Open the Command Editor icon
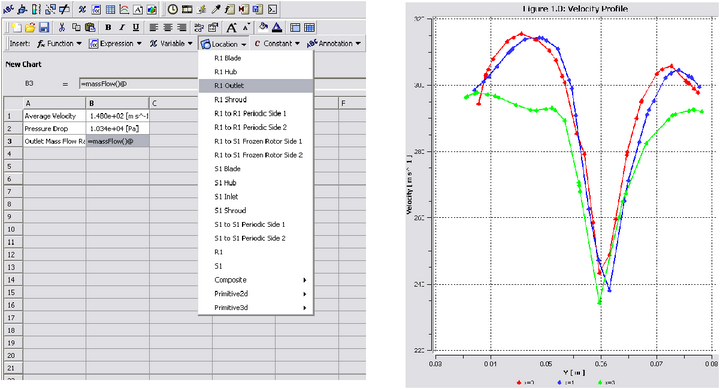The height and width of the screenshot is (389, 720). coord(272,9)
